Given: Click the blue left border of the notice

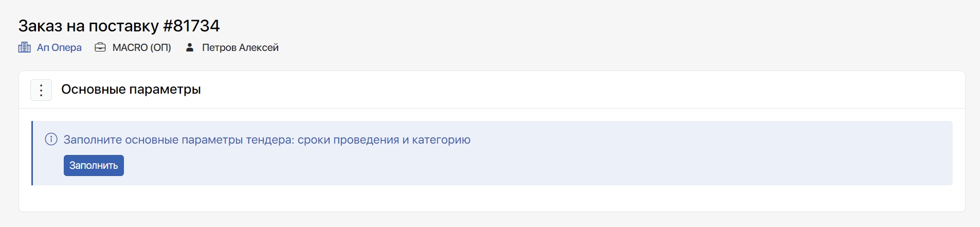Looking at the screenshot, I should [32, 153].
